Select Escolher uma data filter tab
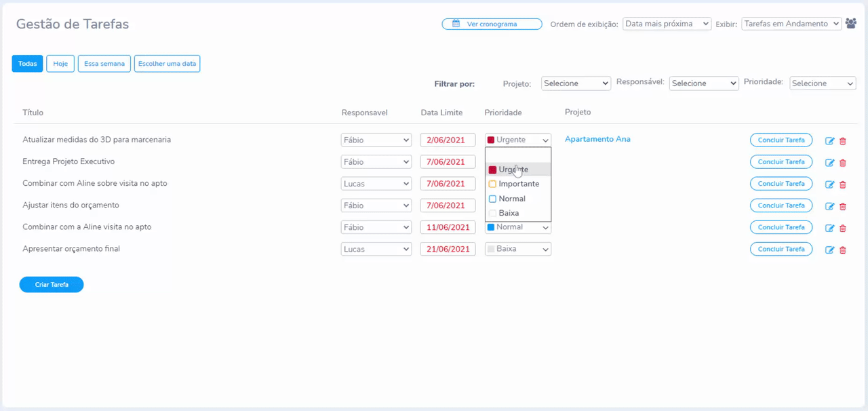 tap(167, 64)
